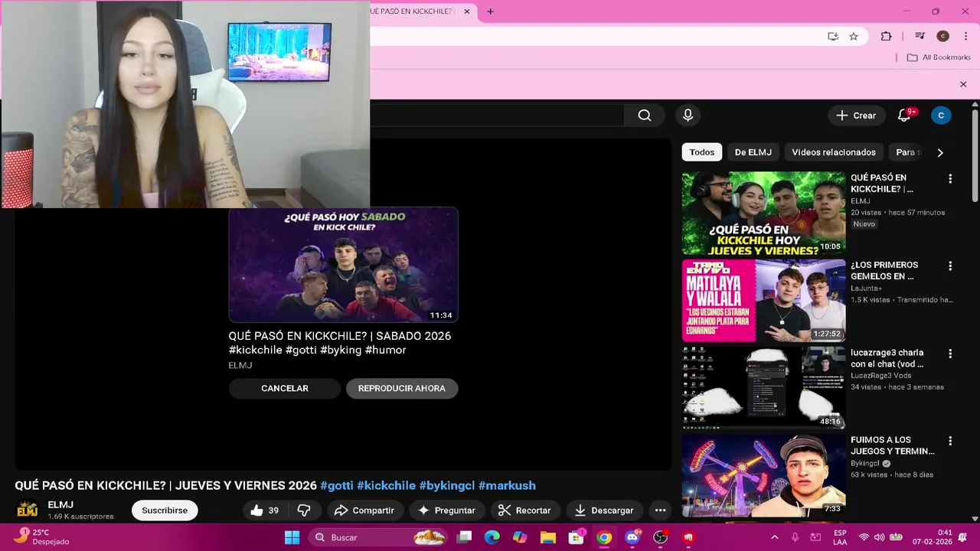Click REPRODUCIR AHORA button
The image size is (980, 551).
click(402, 388)
